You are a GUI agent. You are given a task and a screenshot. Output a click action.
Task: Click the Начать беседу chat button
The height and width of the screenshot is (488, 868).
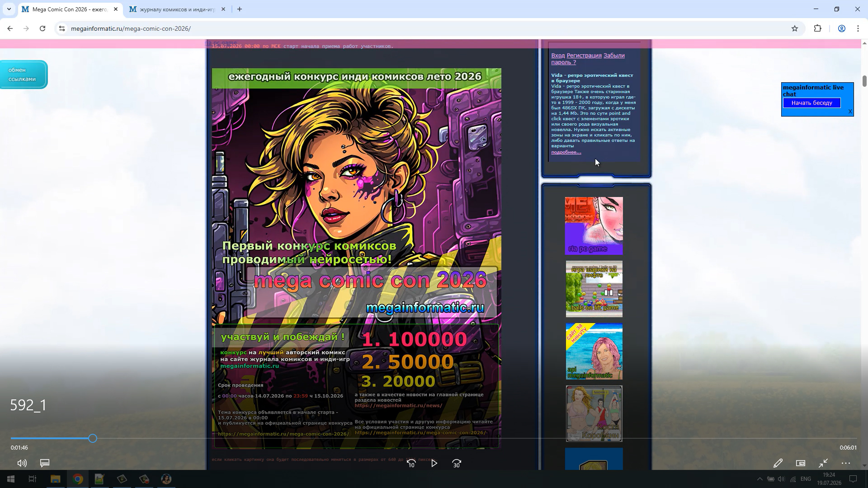tap(812, 103)
